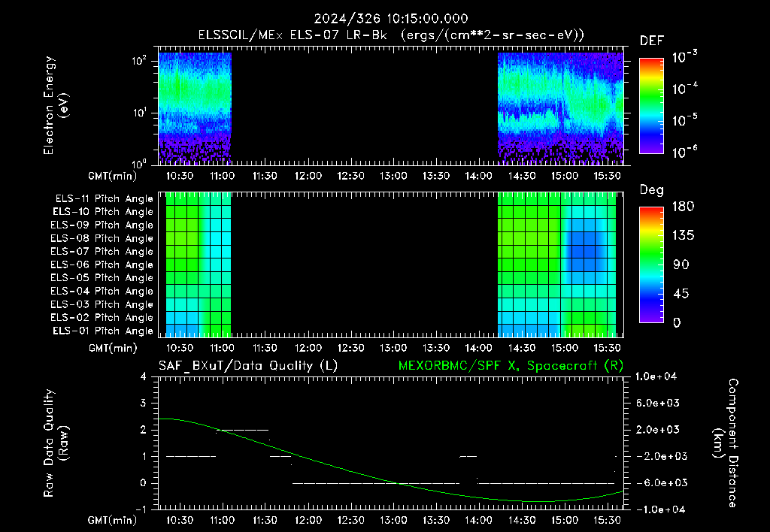
Task: Select the ELS-09 Pitch Angle row label
Action: click(102, 225)
